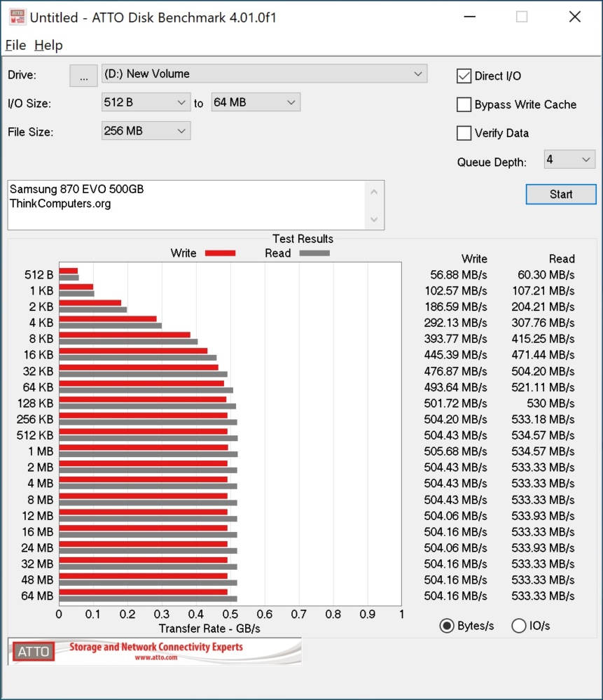Select the IO/s radio button
The width and height of the screenshot is (603, 700).
(x=518, y=626)
